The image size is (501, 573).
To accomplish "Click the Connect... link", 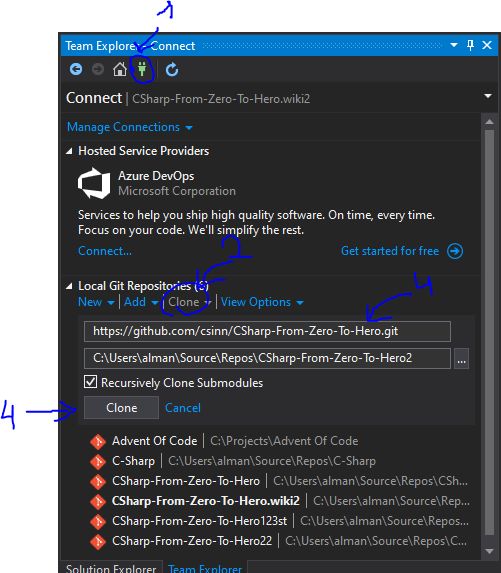I will [x=105, y=251].
